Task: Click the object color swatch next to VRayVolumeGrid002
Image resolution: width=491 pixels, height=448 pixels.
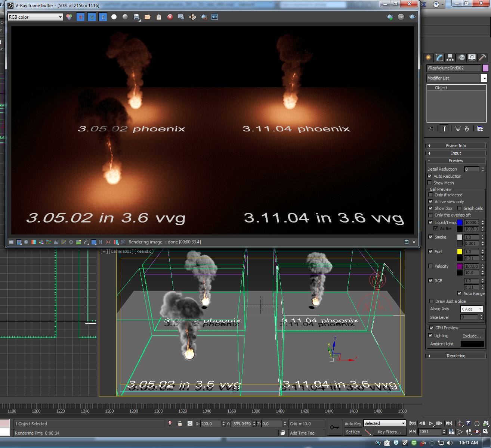Action: 485,68
